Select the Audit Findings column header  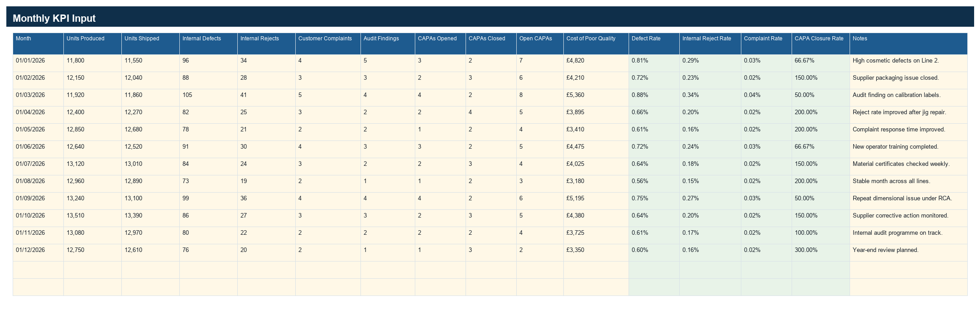tap(388, 44)
